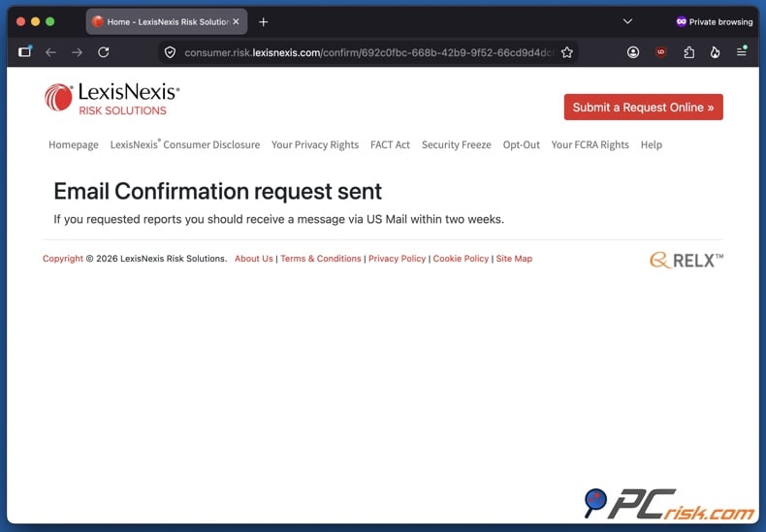Open the Opt-Out menu item

522,145
